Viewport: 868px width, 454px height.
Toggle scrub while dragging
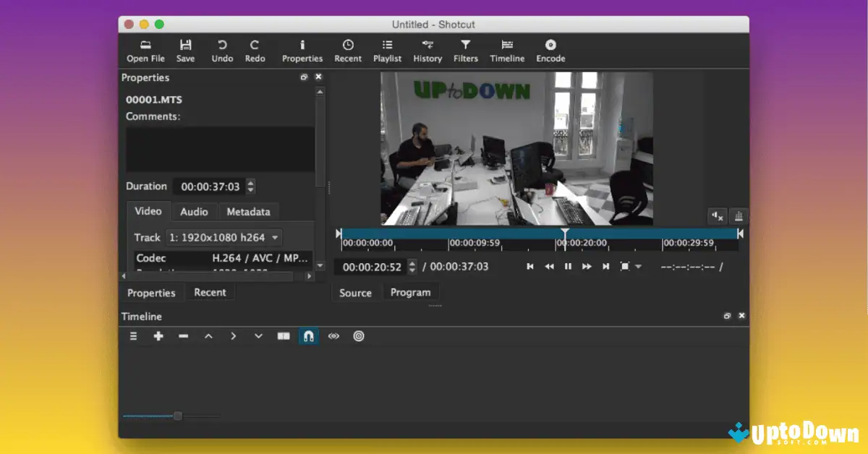pyautogui.click(x=333, y=335)
